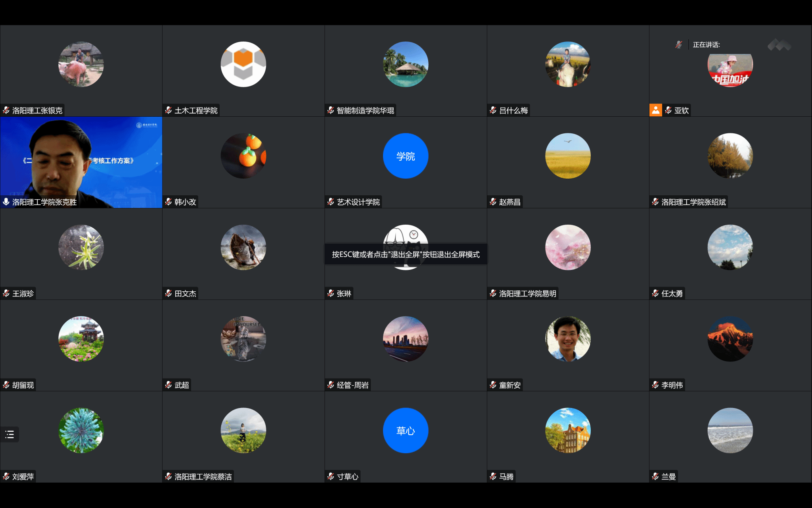This screenshot has width=812, height=508.
Task: Click the Tencent Meeting logo at top right
Action: [x=779, y=45]
